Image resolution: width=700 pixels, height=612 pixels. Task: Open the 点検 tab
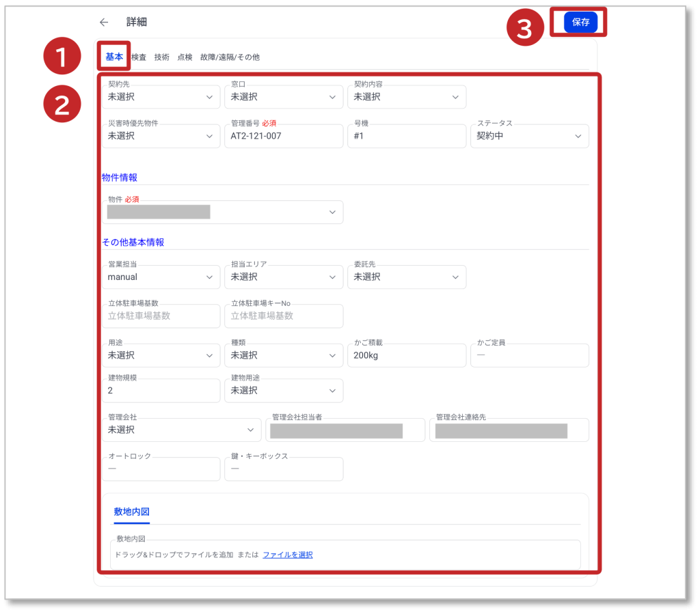point(185,57)
